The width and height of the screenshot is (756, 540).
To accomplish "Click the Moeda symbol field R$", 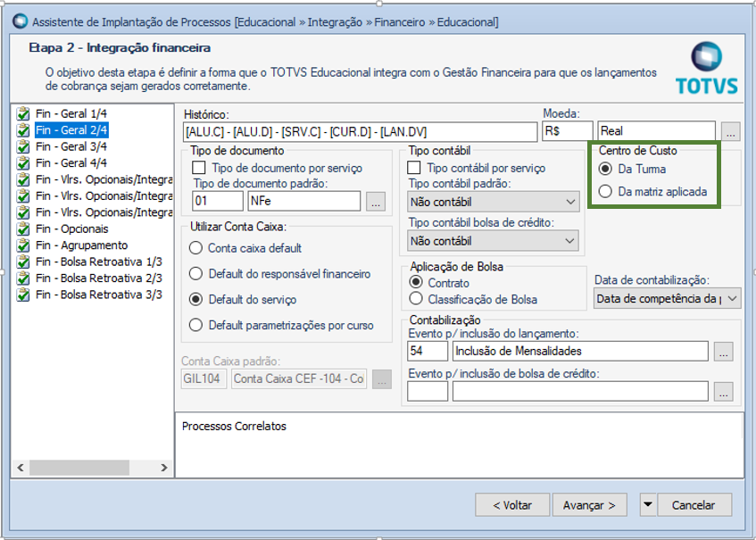I will pyautogui.click(x=568, y=131).
